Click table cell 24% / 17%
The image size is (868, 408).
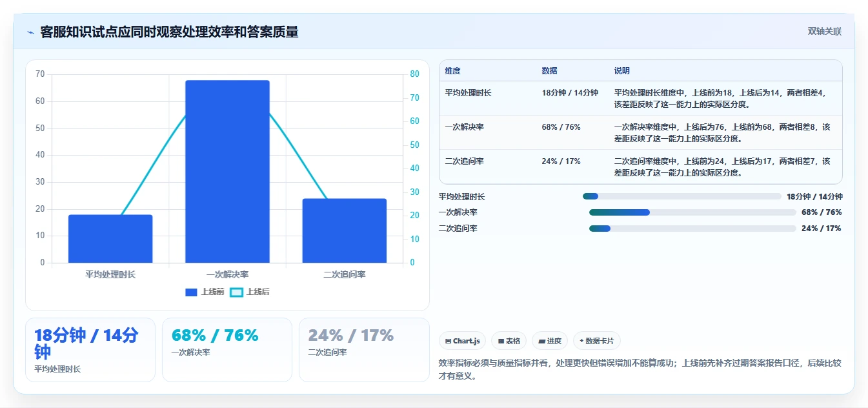click(561, 161)
